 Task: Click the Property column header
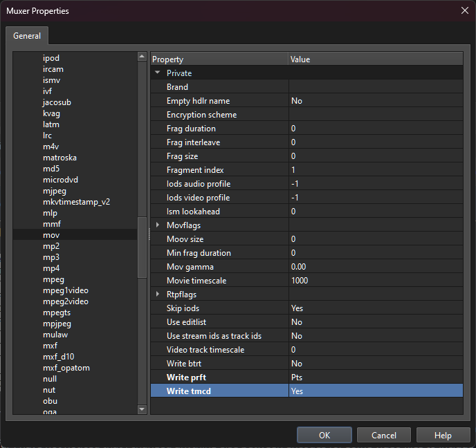pyautogui.click(x=219, y=59)
